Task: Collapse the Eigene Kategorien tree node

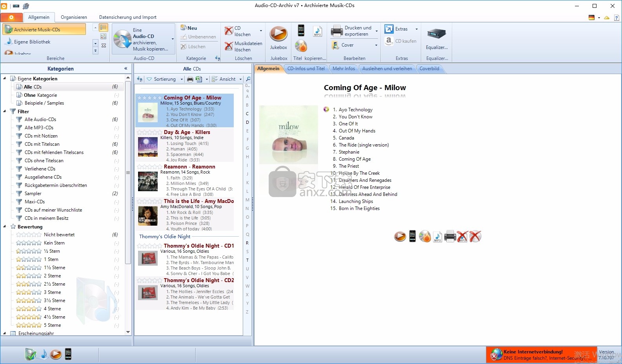Action: [x=5, y=78]
